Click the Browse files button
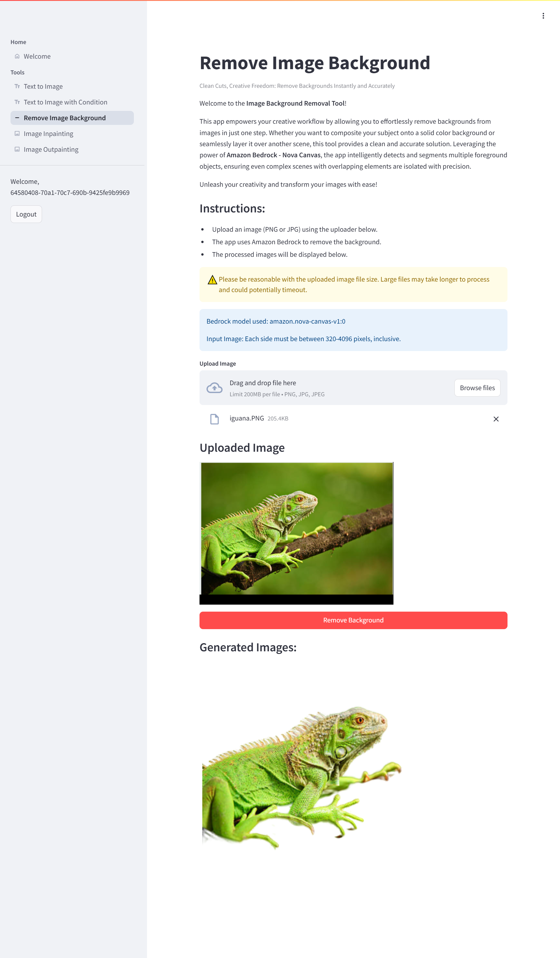The height and width of the screenshot is (958, 560). [477, 388]
